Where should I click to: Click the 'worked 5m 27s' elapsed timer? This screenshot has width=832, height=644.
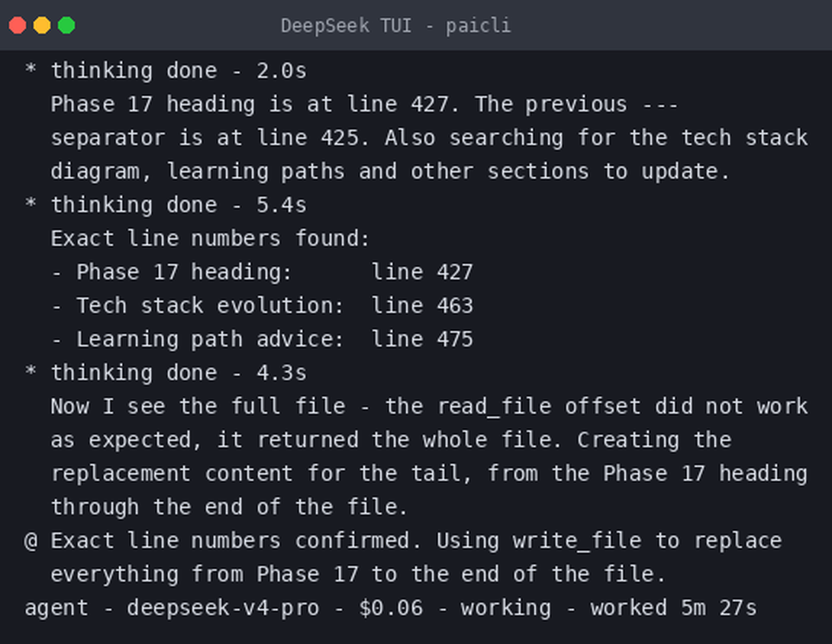pyautogui.click(x=673, y=608)
